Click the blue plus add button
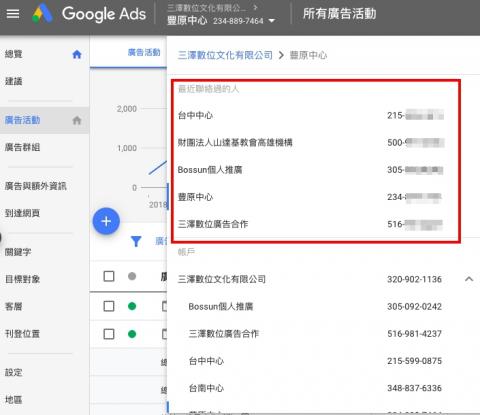480x415 pixels. pos(106,221)
